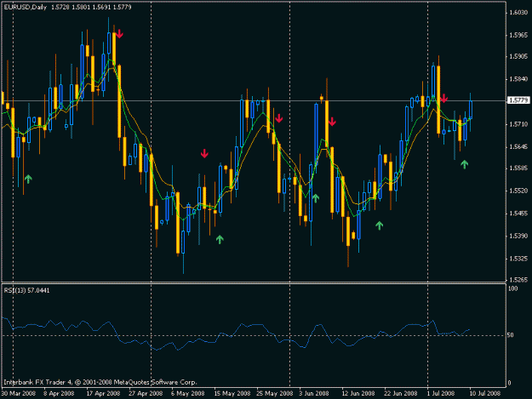
Task: Click red sell arrow just after 25 May 2008
Action: [x=279, y=118]
